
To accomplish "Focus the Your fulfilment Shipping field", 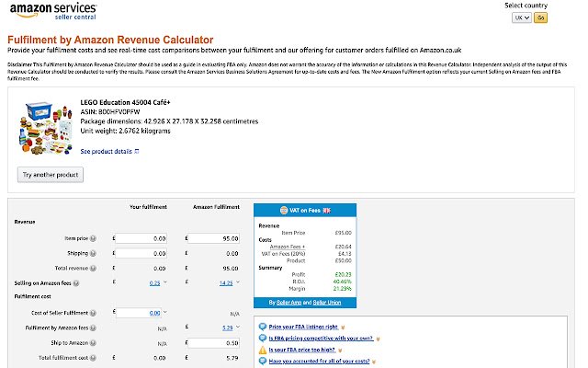I will (141, 254).
